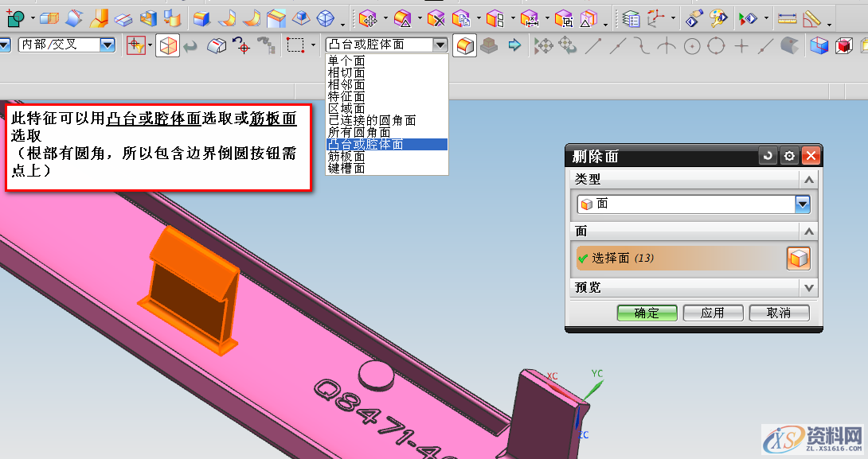Toggle the snap to arc center point
Image resolution: width=868 pixels, height=459 pixels.
(x=691, y=46)
